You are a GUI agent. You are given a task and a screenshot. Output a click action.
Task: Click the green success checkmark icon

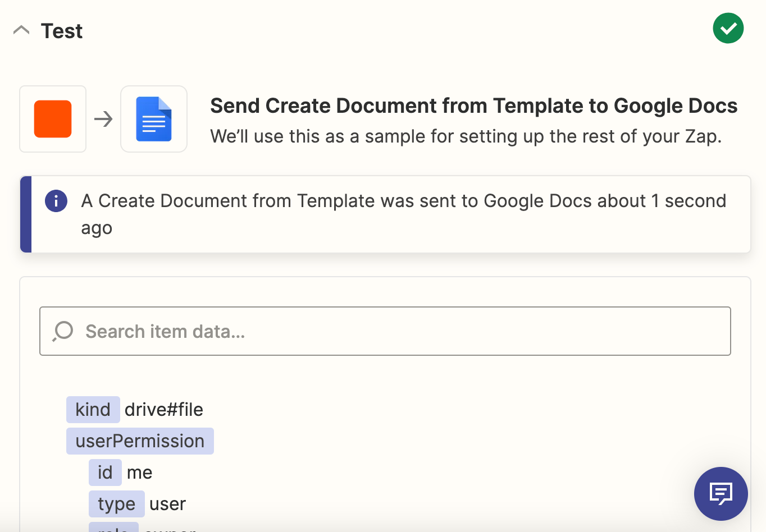[728, 28]
